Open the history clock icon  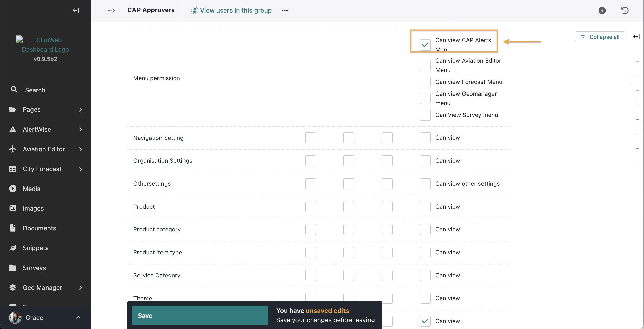(625, 10)
